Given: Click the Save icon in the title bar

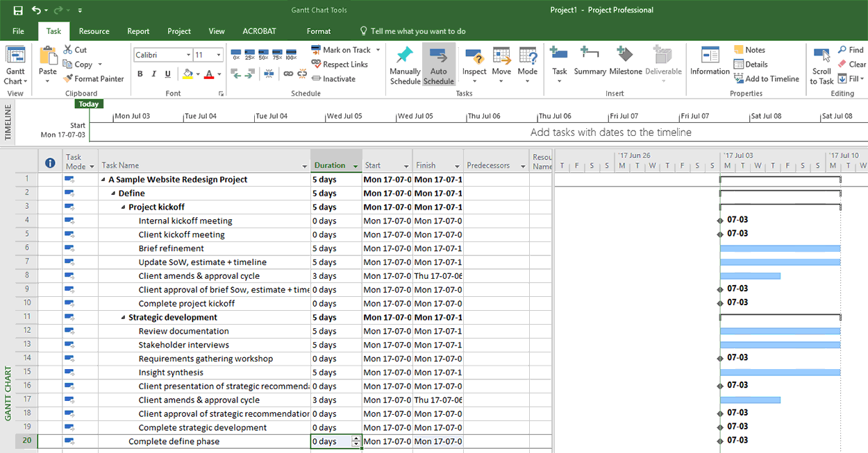Looking at the screenshot, I should pos(18,10).
